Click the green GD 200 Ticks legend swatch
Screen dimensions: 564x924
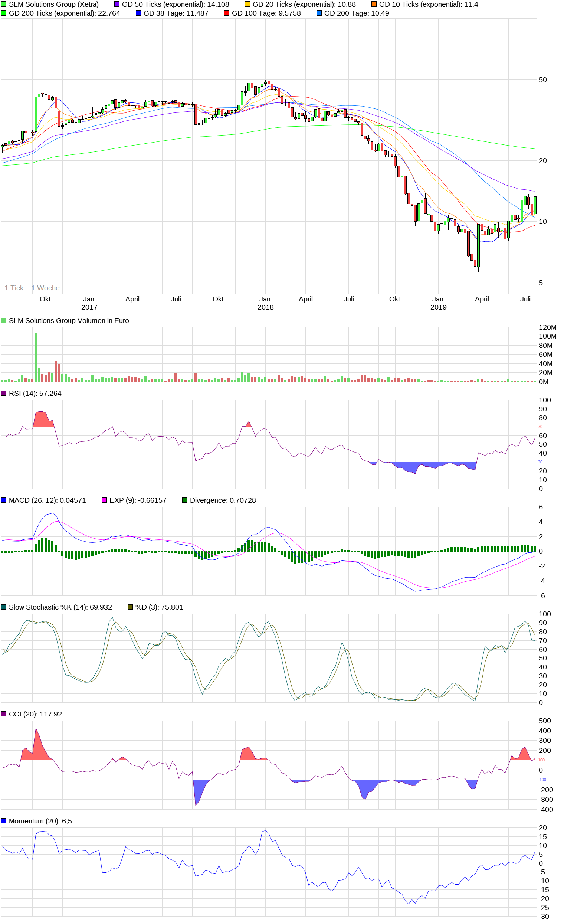coord(4,13)
